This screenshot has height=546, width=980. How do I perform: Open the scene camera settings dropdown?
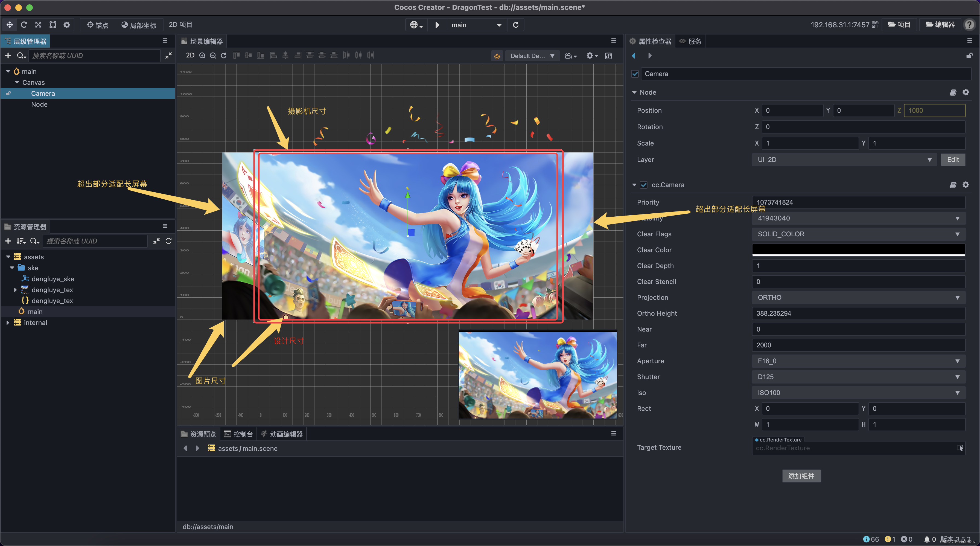[x=571, y=56]
